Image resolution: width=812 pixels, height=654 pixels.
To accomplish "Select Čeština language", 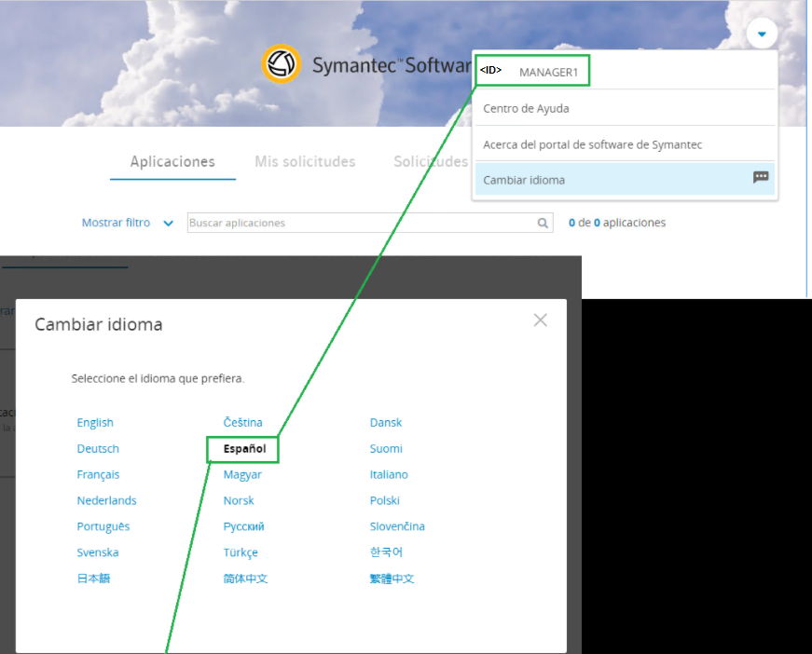I will (x=243, y=422).
